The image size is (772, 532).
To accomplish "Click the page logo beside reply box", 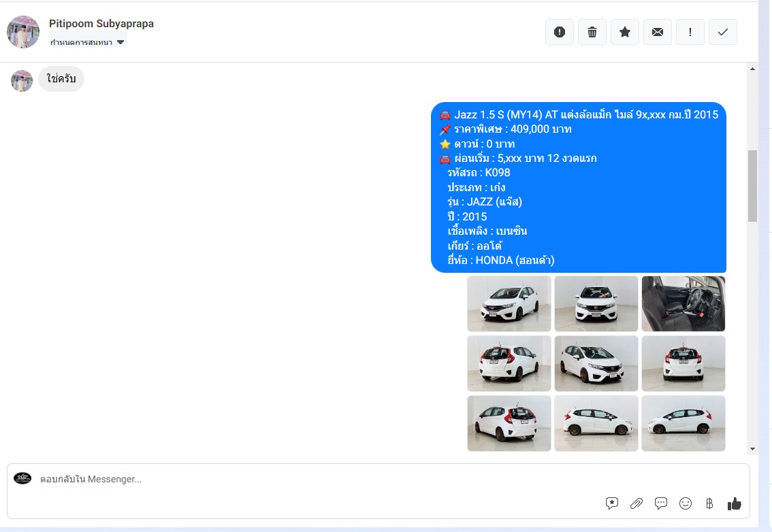I will pos(22,478).
